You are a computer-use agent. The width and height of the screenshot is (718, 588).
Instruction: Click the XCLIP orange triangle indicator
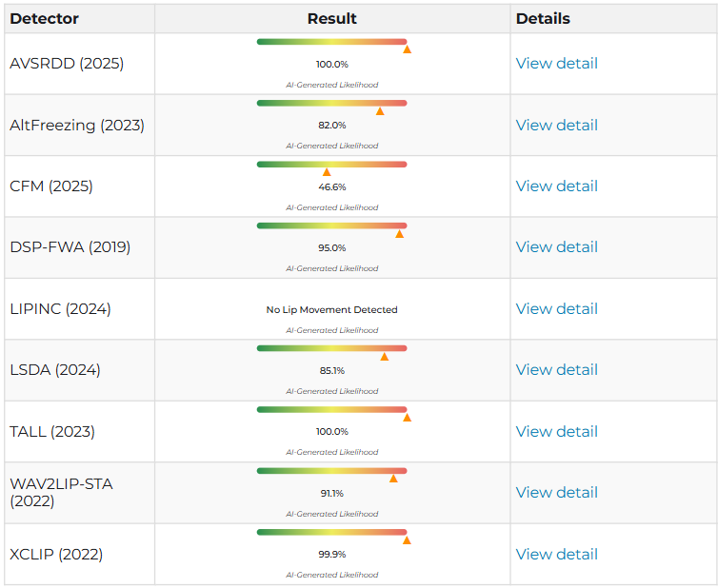pos(407,540)
